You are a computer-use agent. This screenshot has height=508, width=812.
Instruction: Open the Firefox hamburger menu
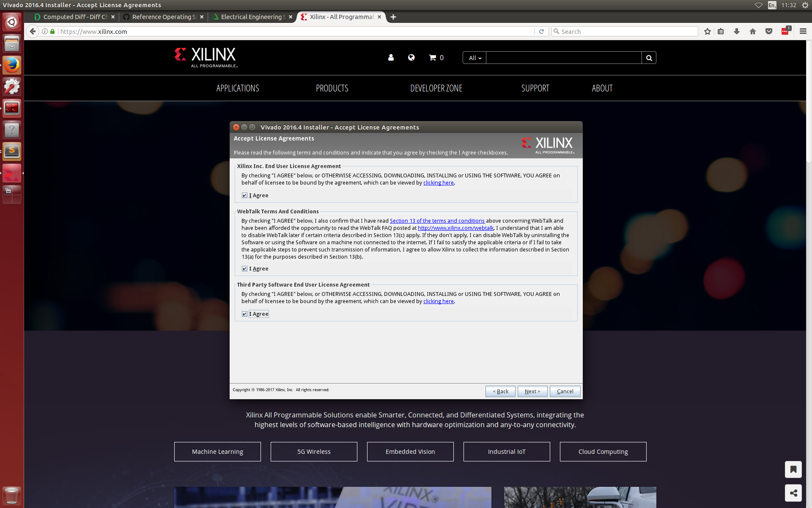[803, 31]
